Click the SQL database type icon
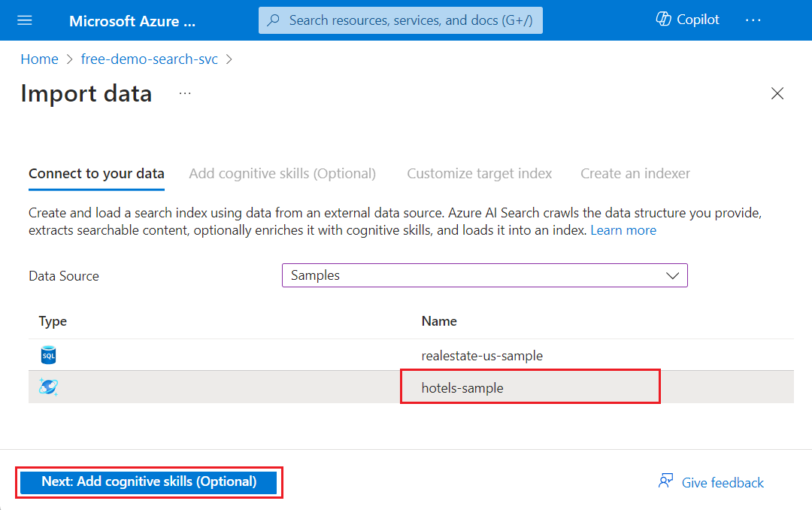 click(x=48, y=355)
